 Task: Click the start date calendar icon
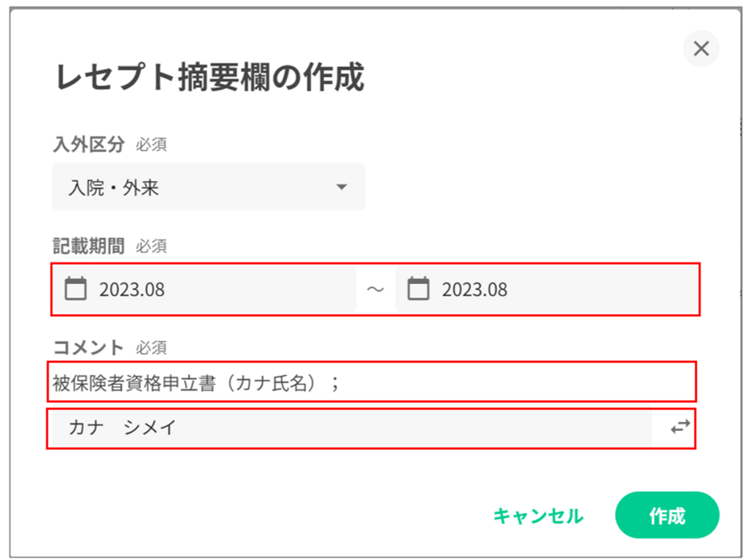[75, 289]
